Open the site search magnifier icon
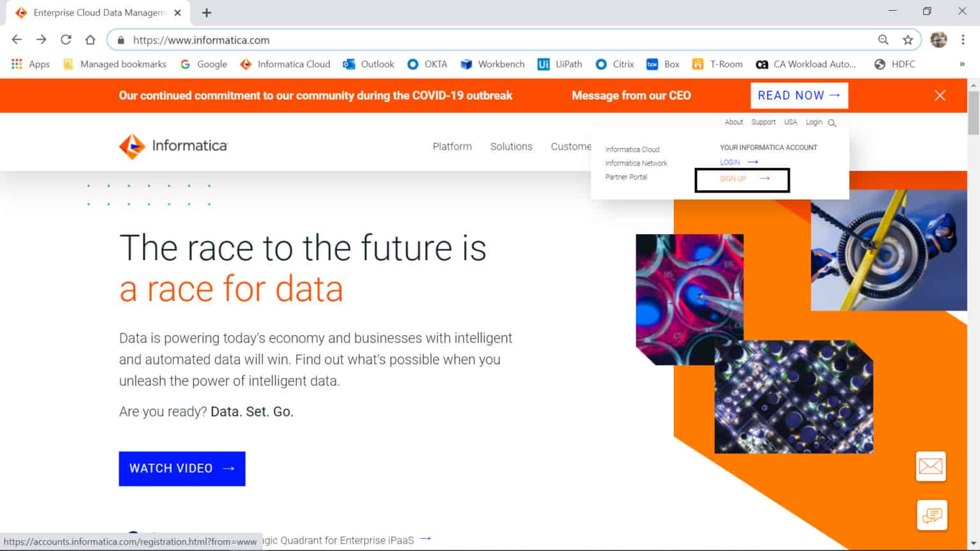Image resolution: width=980 pixels, height=551 pixels. (832, 122)
